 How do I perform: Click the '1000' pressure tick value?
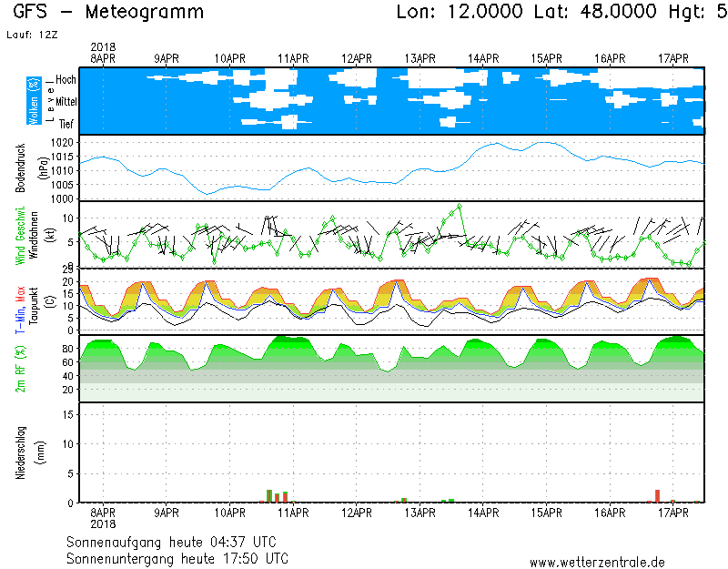(x=62, y=198)
